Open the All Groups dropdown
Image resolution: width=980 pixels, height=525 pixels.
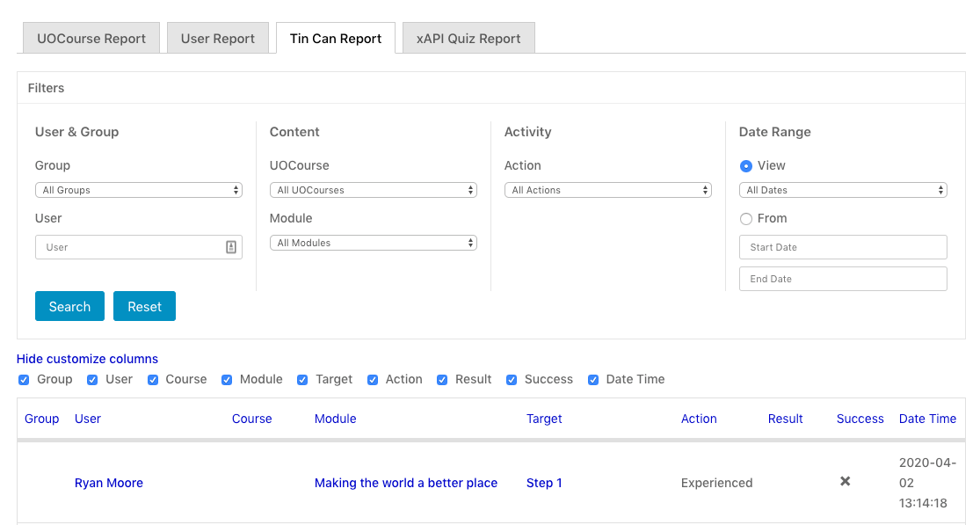(139, 190)
